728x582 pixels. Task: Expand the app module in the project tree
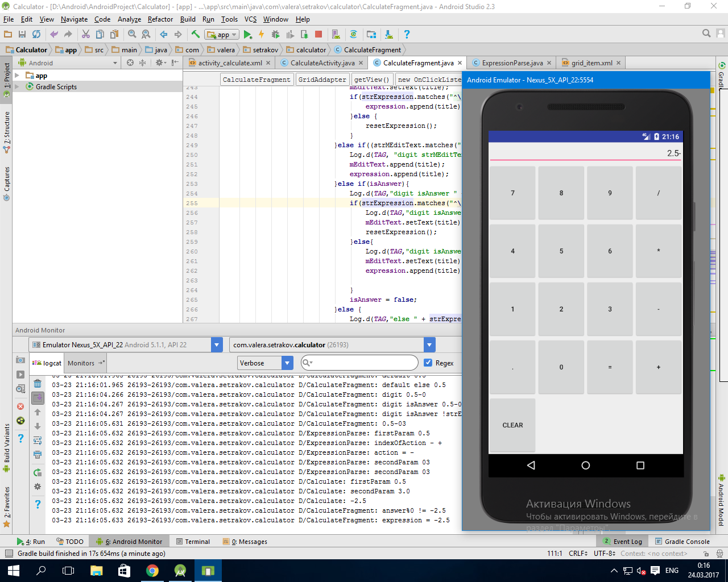click(x=17, y=75)
